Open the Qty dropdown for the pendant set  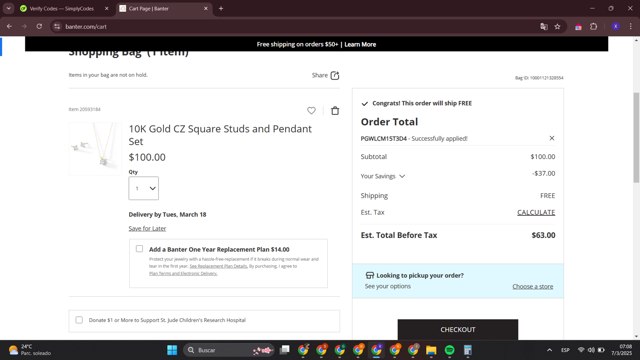(144, 188)
